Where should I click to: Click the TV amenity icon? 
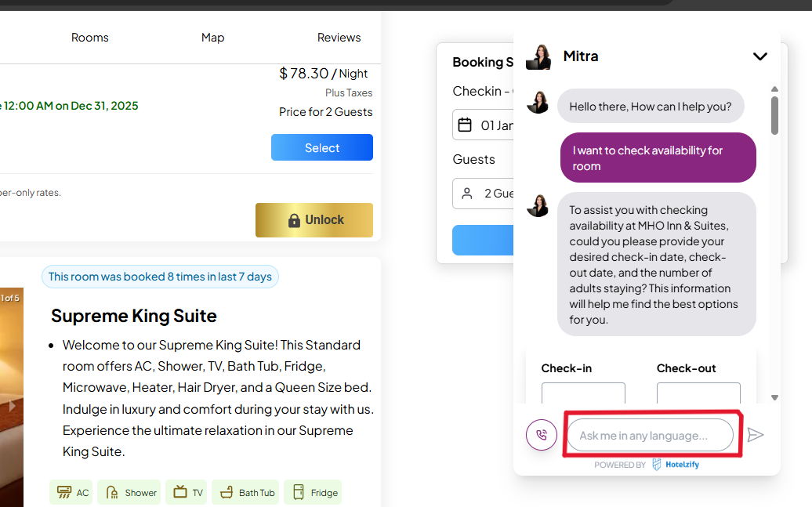pyautogui.click(x=180, y=492)
